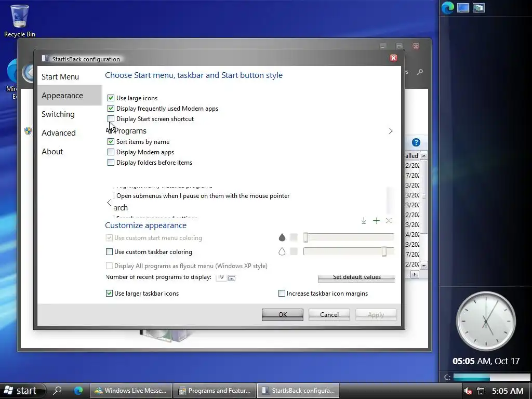Click the Edge icon in the sidebar top
This screenshot has height=399, width=532.
(447, 8)
